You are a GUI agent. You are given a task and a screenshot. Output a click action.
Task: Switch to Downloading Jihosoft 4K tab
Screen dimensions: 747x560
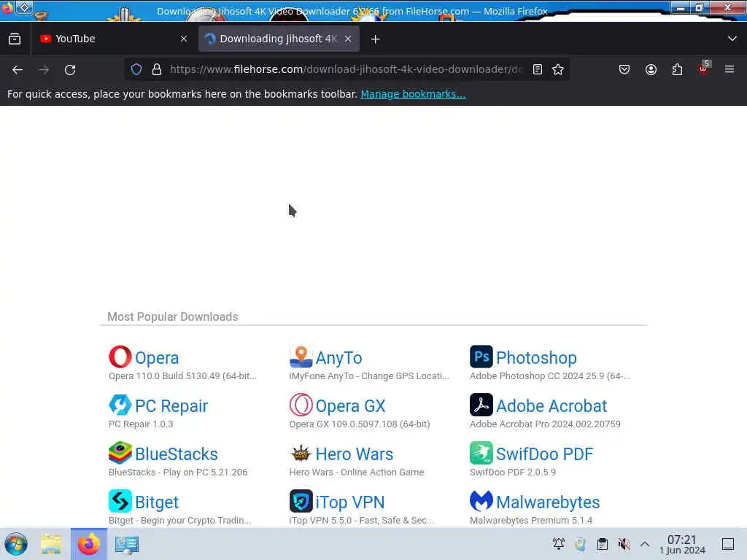279,39
